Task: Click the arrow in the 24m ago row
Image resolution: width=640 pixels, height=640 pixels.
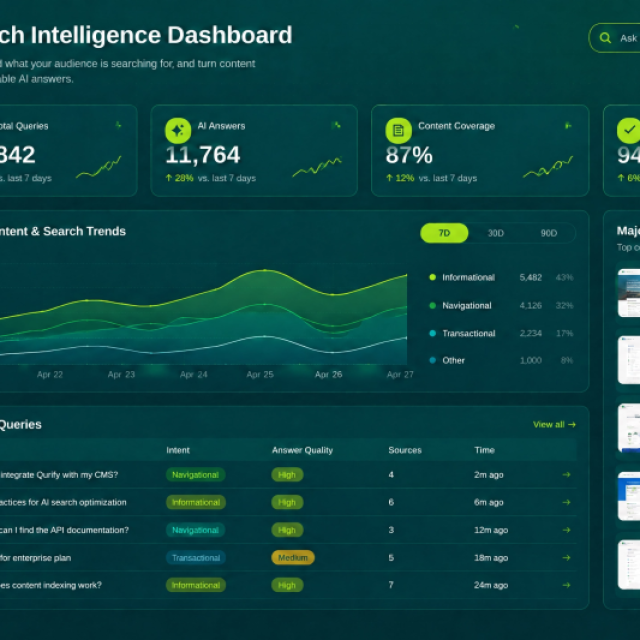Action: [x=566, y=585]
